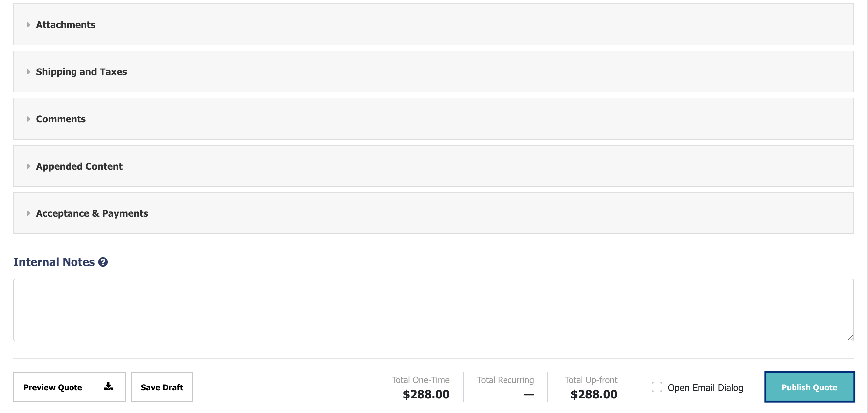Click the Attachments disclosure triangle
The width and height of the screenshot is (868, 413).
tap(29, 25)
